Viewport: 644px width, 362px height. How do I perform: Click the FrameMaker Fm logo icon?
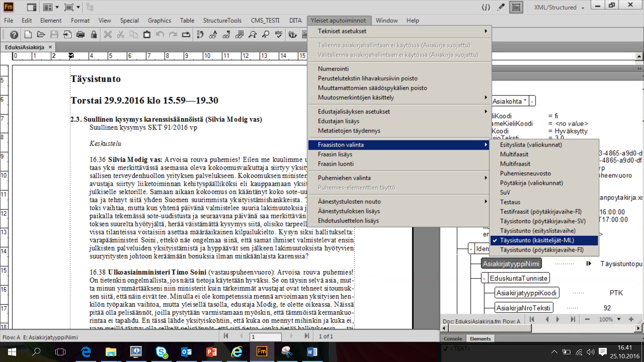8,7
